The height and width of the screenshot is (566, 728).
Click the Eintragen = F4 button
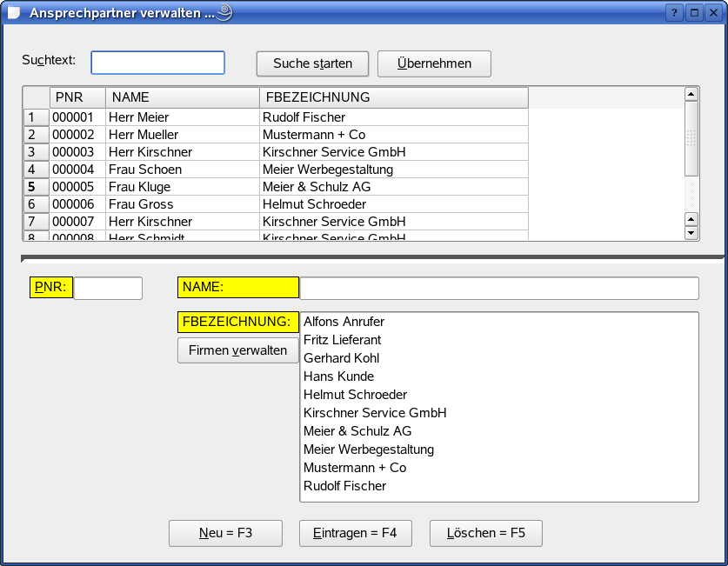coord(355,533)
